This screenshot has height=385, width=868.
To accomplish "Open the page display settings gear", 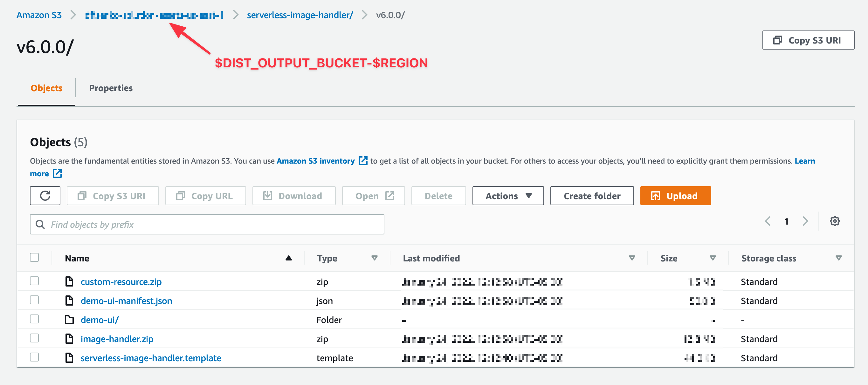I will click(x=835, y=221).
